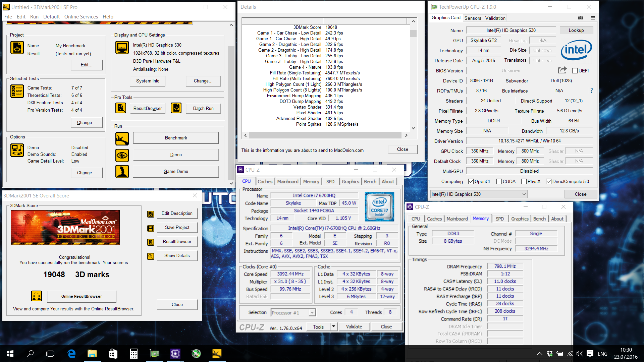Switch to Mainboard tab in the front CPU-Z
The width and height of the screenshot is (644, 362).
click(288, 181)
